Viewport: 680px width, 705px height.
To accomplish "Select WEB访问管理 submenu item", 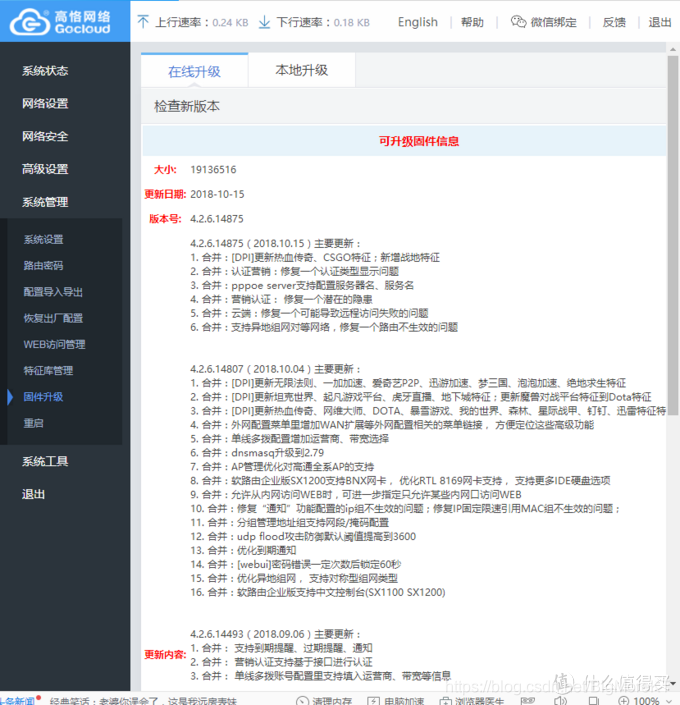I will [x=54, y=344].
